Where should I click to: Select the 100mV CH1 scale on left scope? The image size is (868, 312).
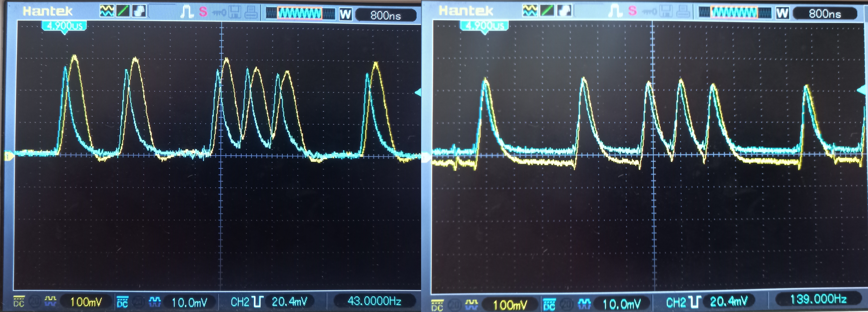86,302
